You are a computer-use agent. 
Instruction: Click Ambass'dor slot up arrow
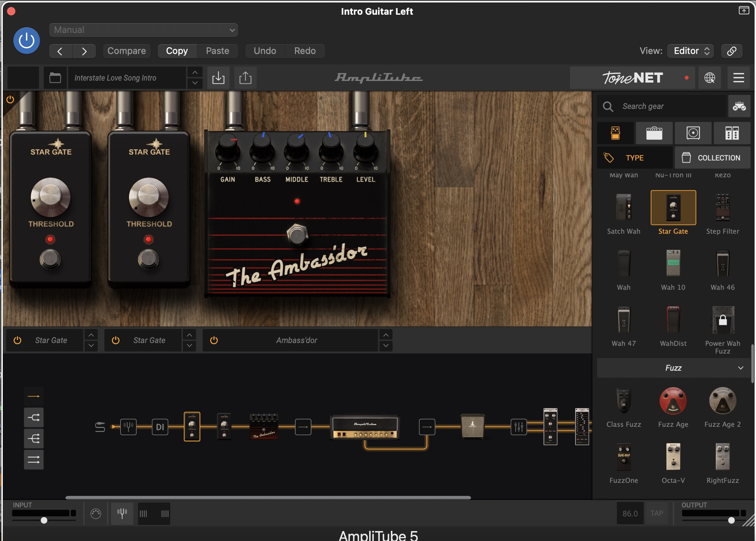pyautogui.click(x=386, y=335)
